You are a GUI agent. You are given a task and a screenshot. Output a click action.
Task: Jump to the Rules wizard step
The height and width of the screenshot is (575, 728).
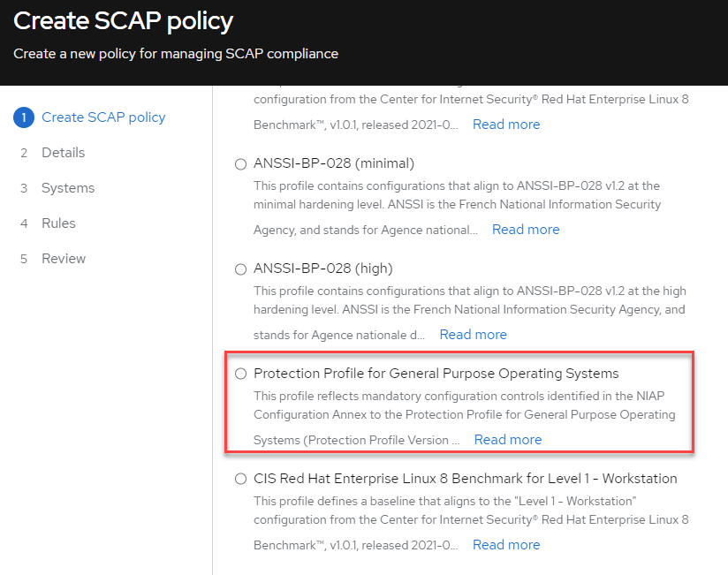58,223
